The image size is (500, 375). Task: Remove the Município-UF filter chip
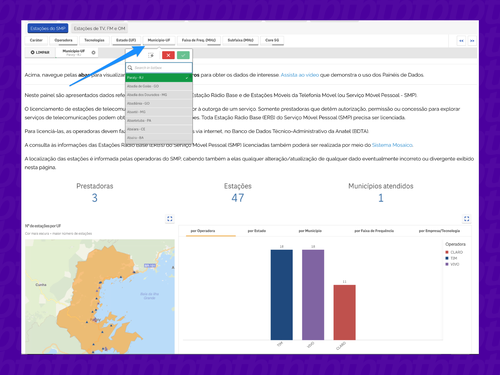click(94, 52)
